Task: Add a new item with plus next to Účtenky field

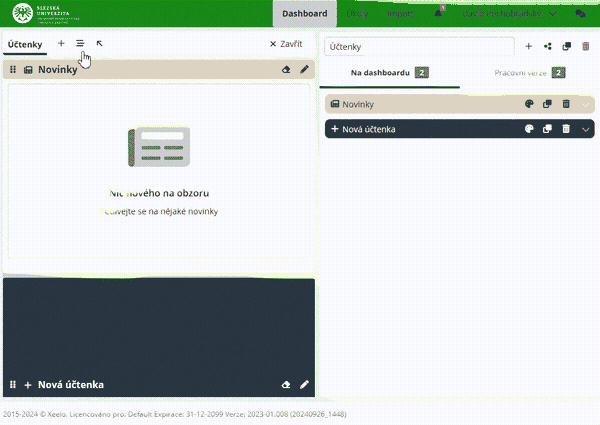Action: 529,46
